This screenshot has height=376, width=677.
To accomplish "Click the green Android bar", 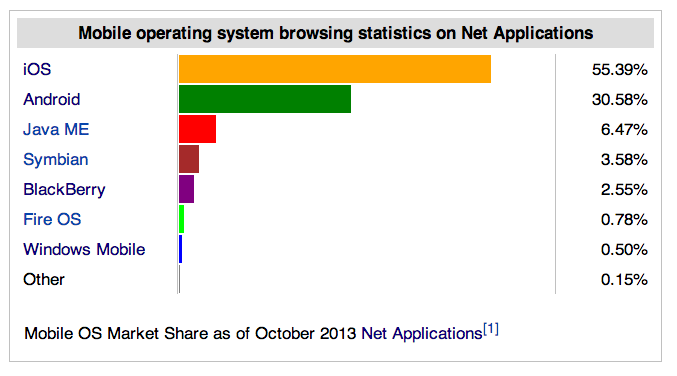I will click(265, 99).
